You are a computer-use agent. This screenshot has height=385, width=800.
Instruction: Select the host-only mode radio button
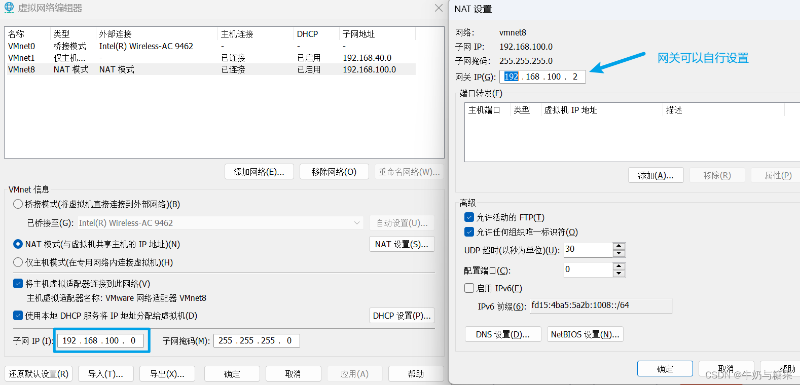click(x=18, y=263)
